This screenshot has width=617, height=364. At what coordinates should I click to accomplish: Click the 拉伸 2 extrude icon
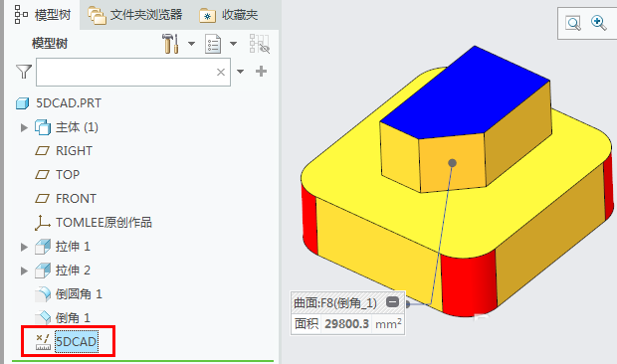click(x=43, y=271)
